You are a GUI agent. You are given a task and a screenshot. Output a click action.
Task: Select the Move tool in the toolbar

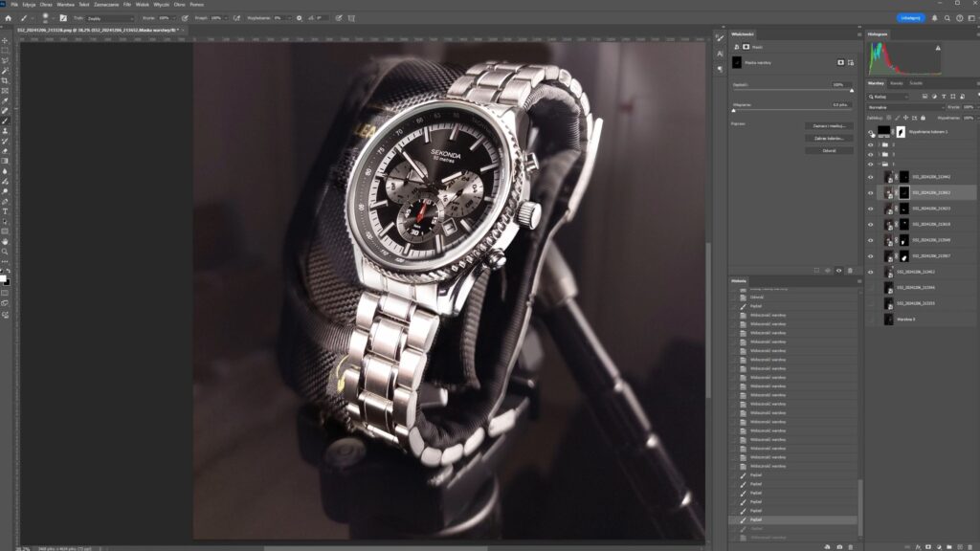5,40
